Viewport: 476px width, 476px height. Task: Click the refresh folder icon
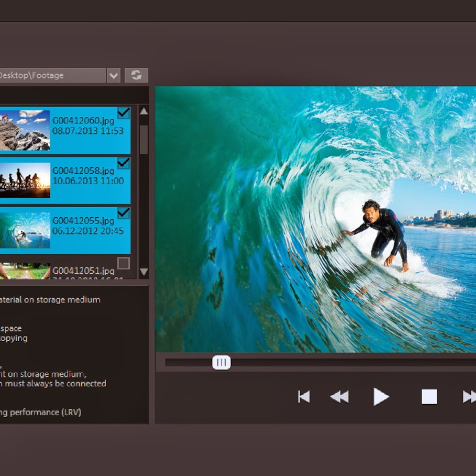136,75
